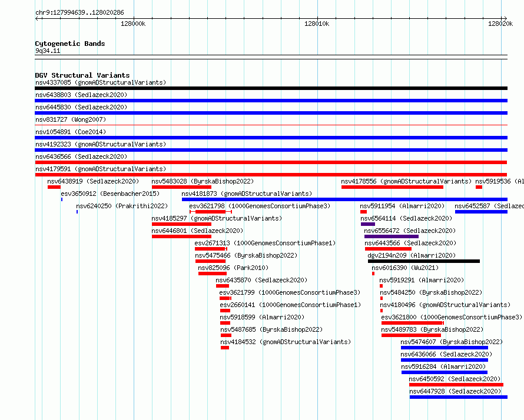The height and width of the screenshot is (420, 524).
Task: Click nsv5918599 (Almarri2020) label
Action: click(262, 317)
